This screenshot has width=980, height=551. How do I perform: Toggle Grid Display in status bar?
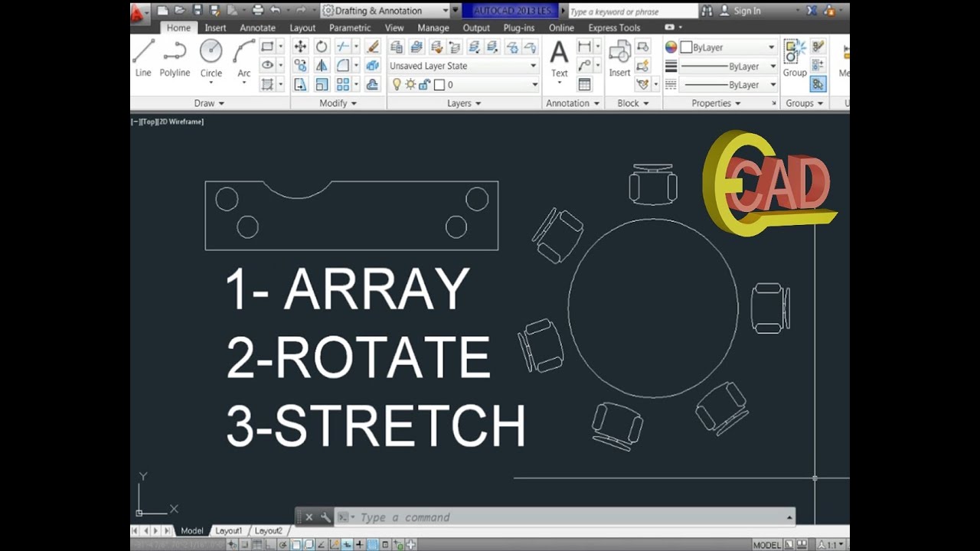pyautogui.click(x=256, y=545)
